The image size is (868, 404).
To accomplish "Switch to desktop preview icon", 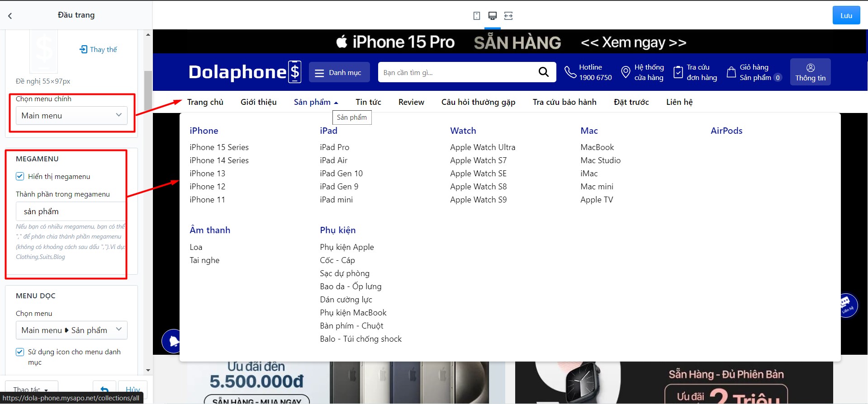I will (x=493, y=16).
